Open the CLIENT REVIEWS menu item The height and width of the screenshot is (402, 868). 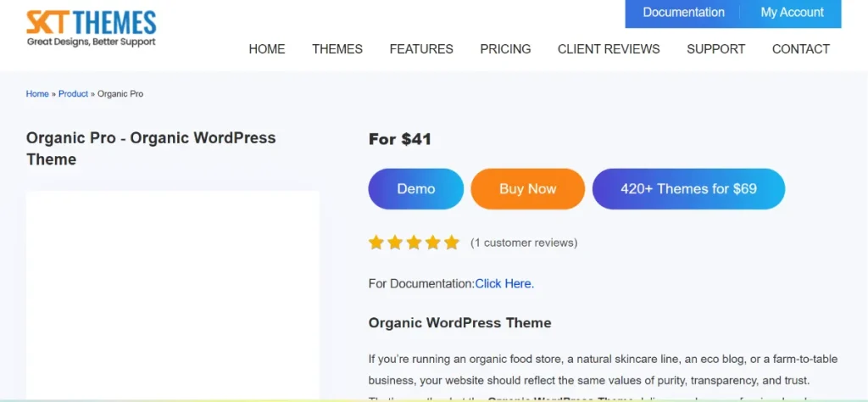pyautogui.click(x=609, y=49)
